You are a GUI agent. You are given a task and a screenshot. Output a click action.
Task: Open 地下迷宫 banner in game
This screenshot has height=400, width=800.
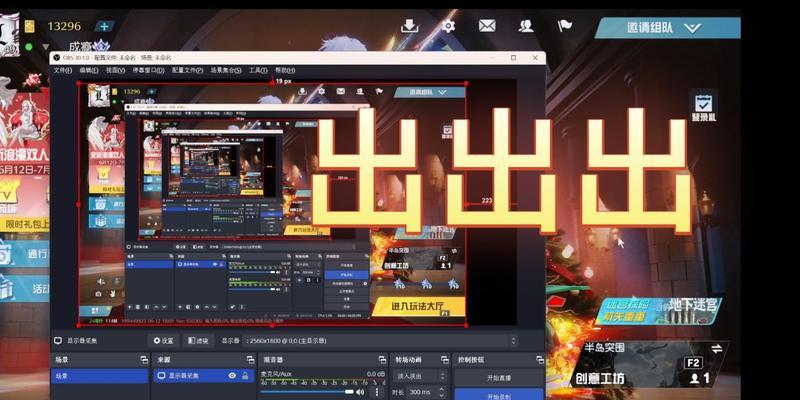click(658, 310)
